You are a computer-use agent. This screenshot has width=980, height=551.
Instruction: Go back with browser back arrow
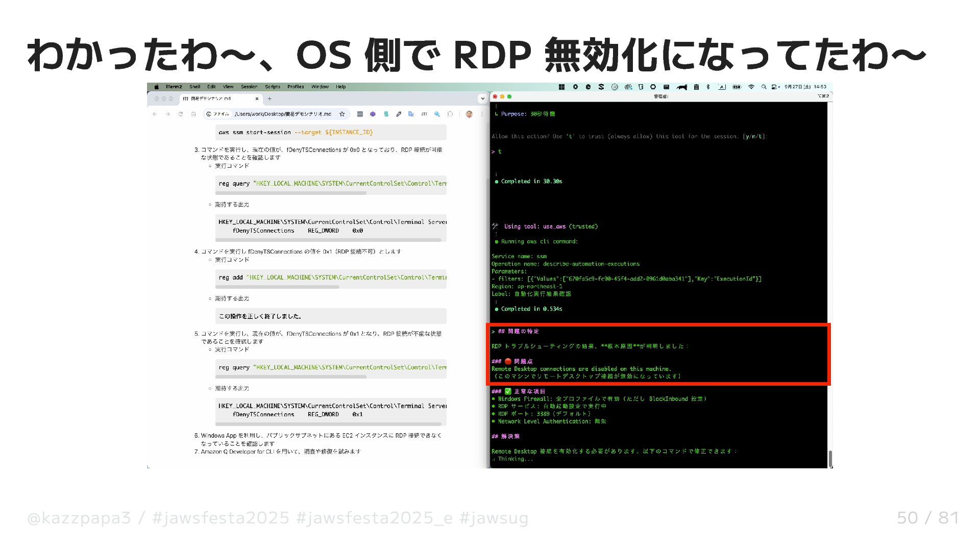pos(155,114)
